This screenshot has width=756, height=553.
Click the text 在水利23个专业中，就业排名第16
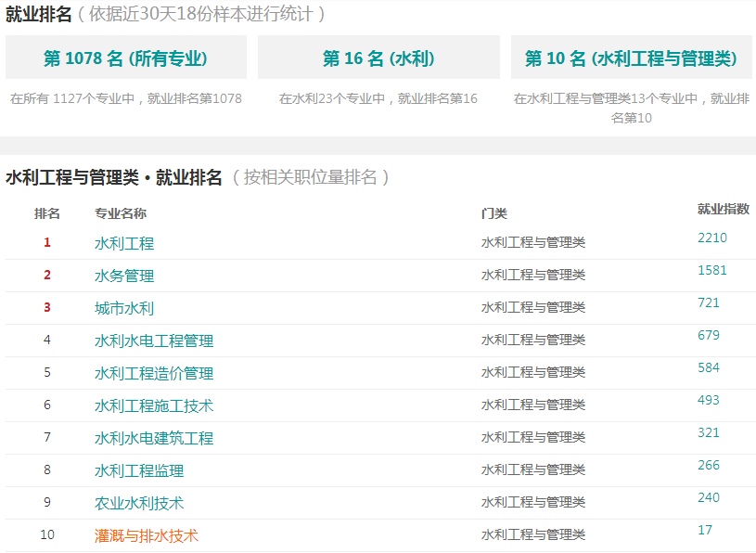[x=378, y=98]
